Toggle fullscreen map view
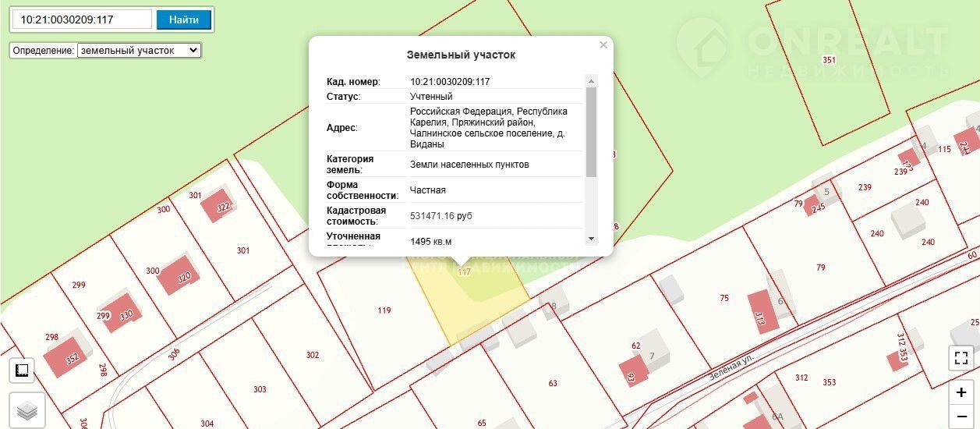Viewport: 980px width, 429px height. [961, 358]
